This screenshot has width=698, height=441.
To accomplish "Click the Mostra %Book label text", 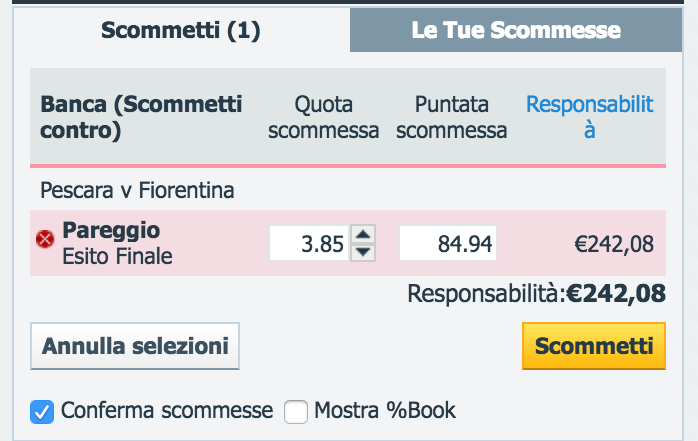I will [x=385, y=410].
